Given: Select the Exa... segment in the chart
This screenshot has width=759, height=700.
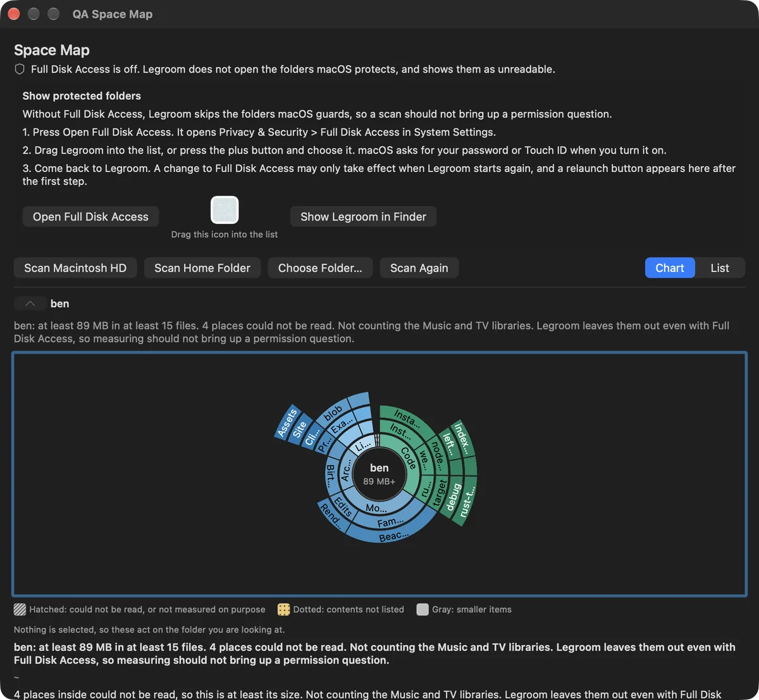Looking at the screenshot, I should pyautogui.click(x=342, y=426).
